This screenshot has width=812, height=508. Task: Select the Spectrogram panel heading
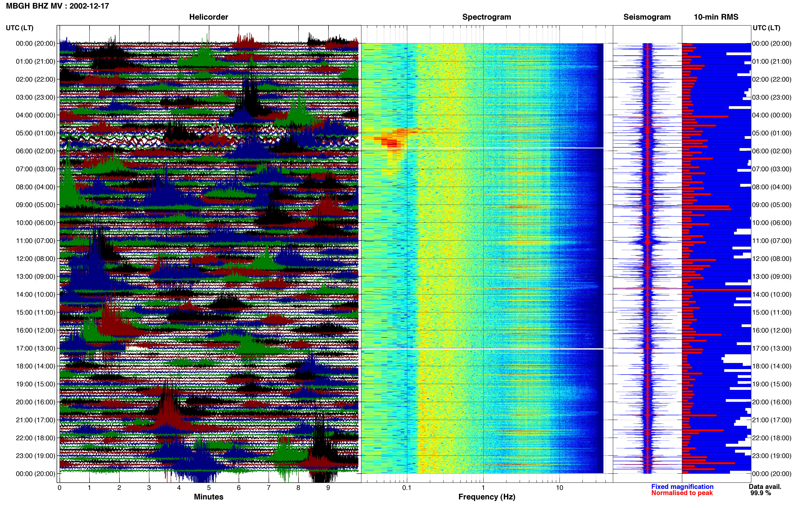[487, 17]
